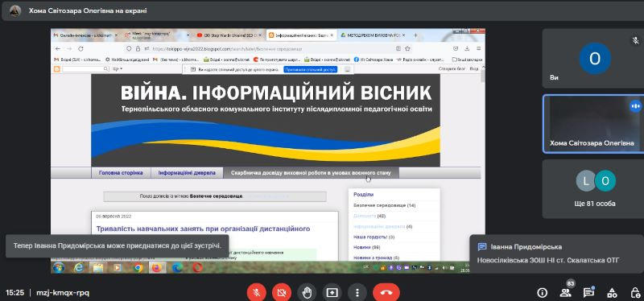Open the activities shapes icon

pos(612,293)
